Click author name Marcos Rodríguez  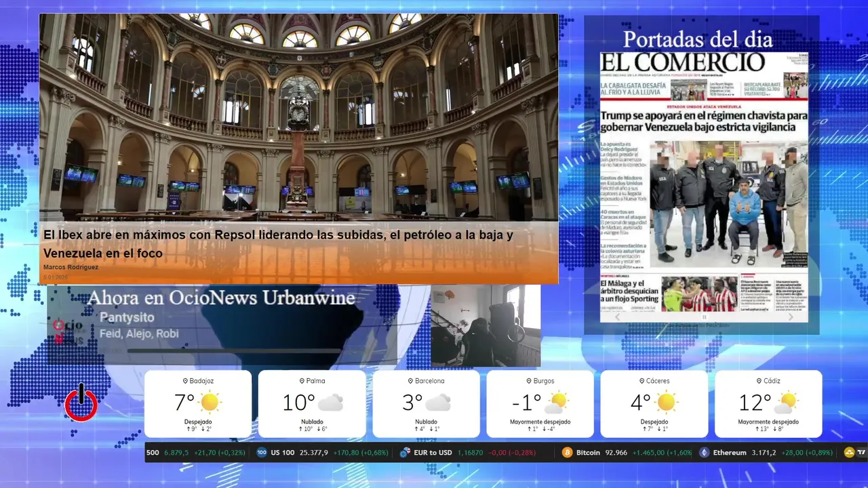(71, 267)
